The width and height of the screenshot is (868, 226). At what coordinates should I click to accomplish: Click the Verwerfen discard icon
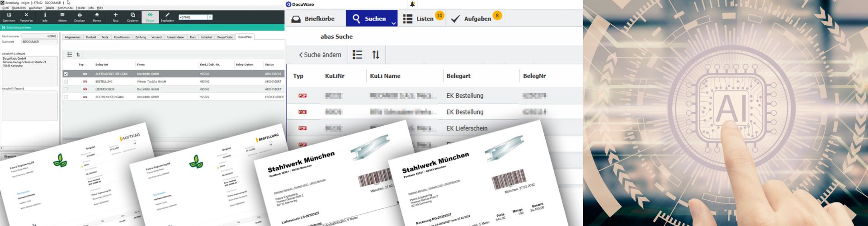point(26,15)
